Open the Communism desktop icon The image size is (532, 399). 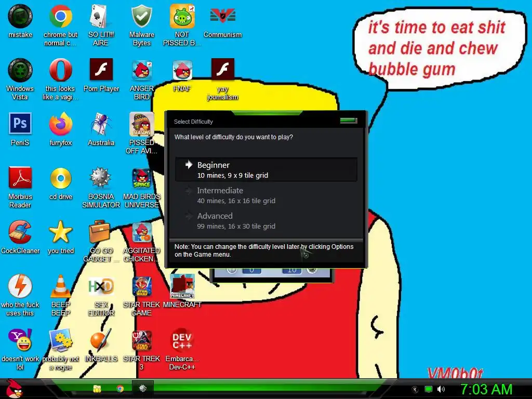point(222,16)
